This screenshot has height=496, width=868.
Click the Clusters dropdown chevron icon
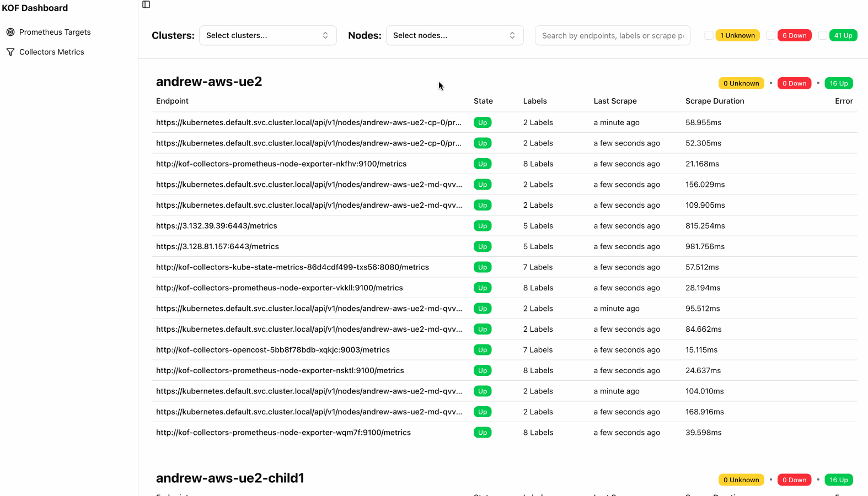pyautogui.click(x=325, y=35)
